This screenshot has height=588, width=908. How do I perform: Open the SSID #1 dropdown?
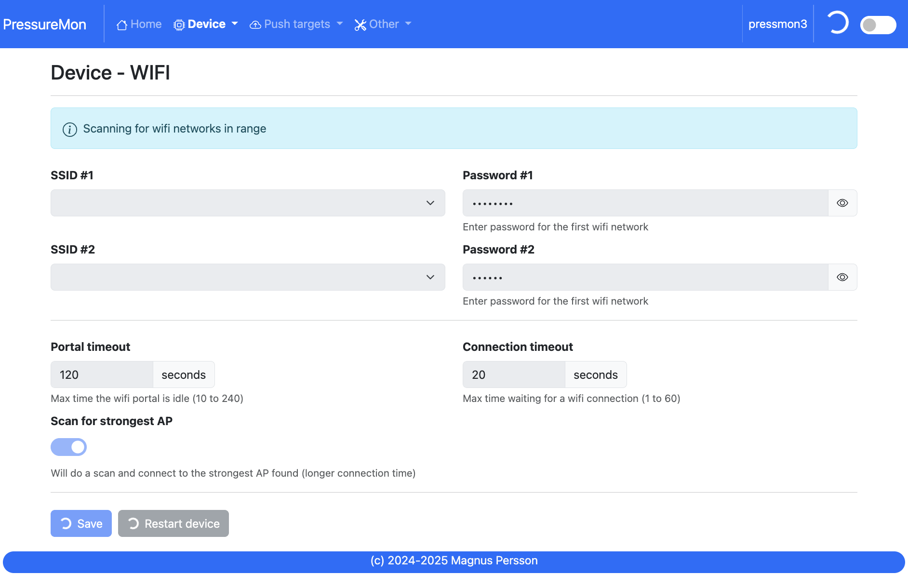coord(248,203)
